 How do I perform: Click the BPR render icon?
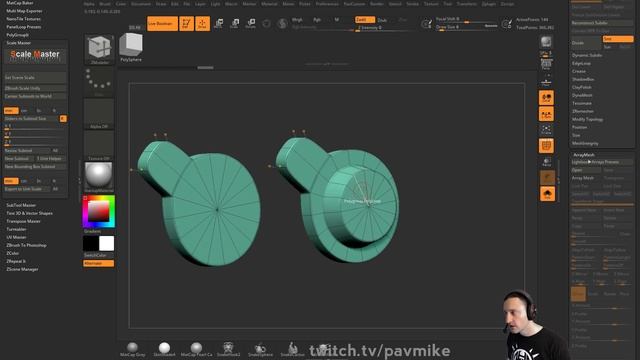[546, 42]
